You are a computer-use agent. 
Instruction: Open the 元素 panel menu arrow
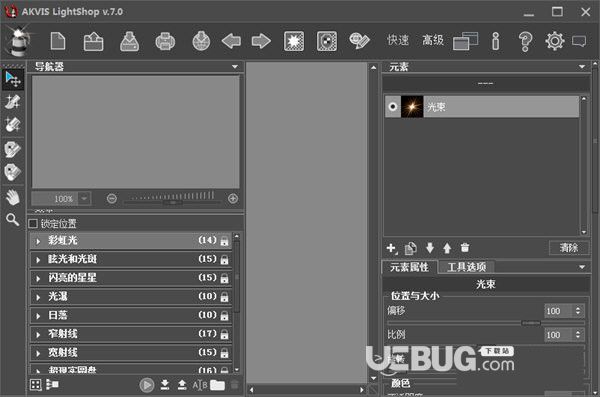582,67
